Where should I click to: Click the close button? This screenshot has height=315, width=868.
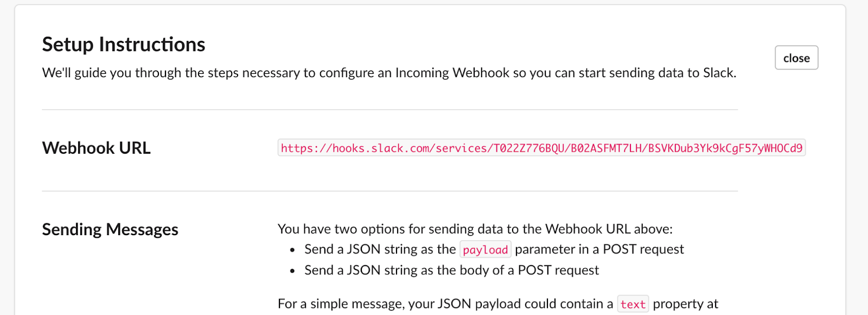pos(795,58)
